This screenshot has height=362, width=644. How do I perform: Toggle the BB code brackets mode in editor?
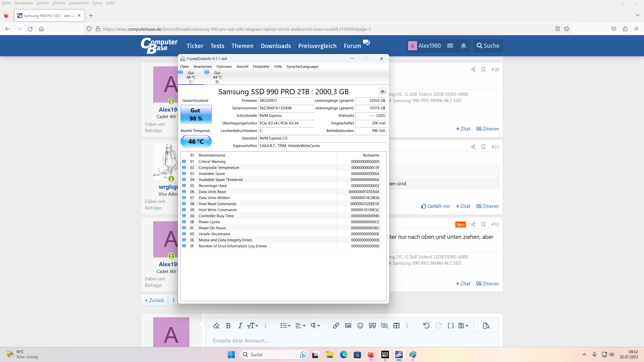(451, 326)
